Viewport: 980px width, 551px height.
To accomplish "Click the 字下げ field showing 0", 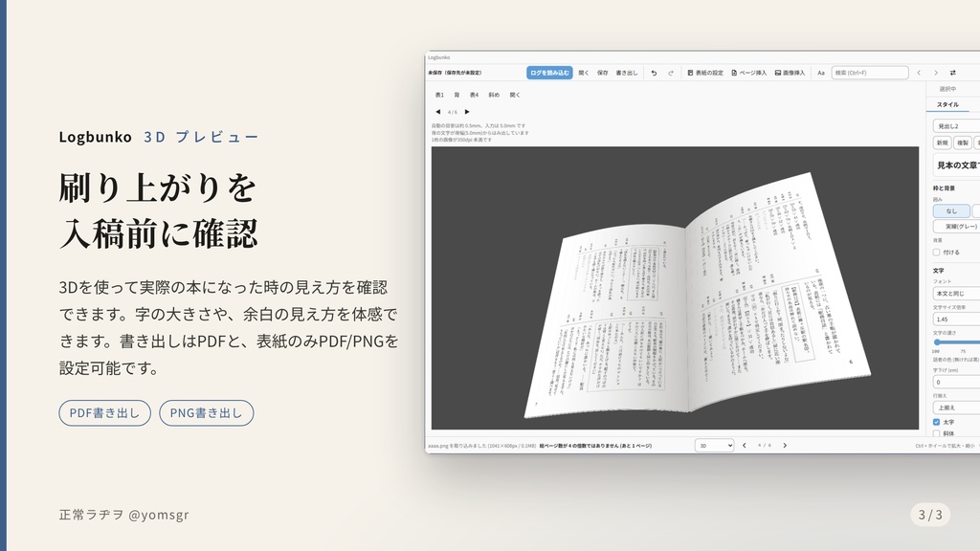I will click(956, 382).
